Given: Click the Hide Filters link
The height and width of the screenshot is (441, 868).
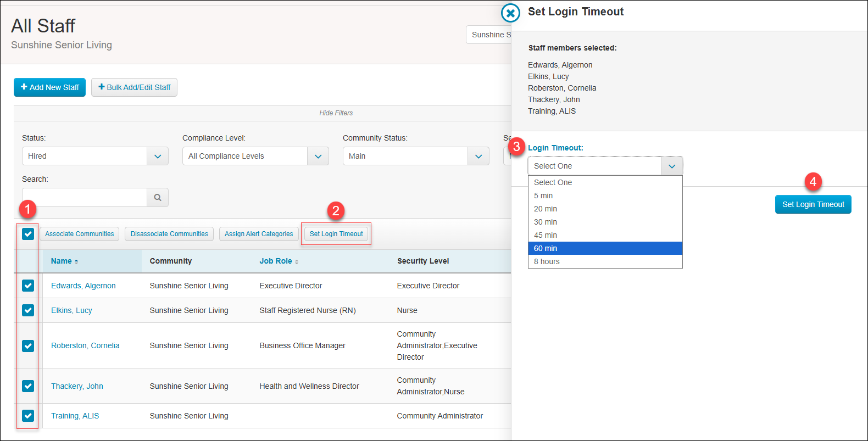Looking at the screenshot, I should 336,113.
